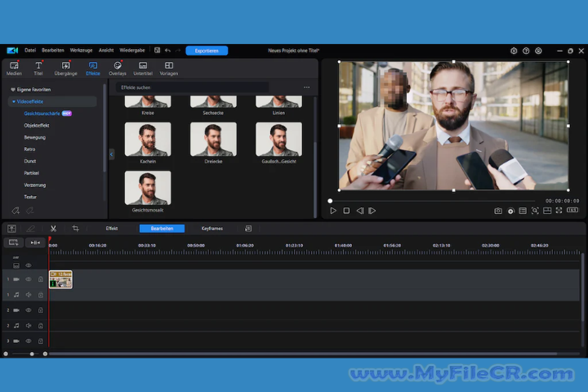Viewport: 588px width, 392px height.
Task: Step to next frame
Action: pyautogui.click(x=372, y=211)
